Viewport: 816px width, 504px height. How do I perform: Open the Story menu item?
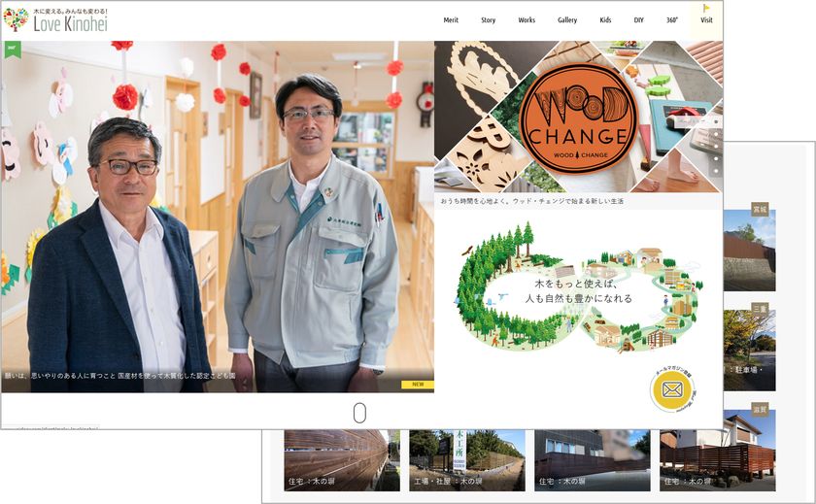(x=488, y=20)
